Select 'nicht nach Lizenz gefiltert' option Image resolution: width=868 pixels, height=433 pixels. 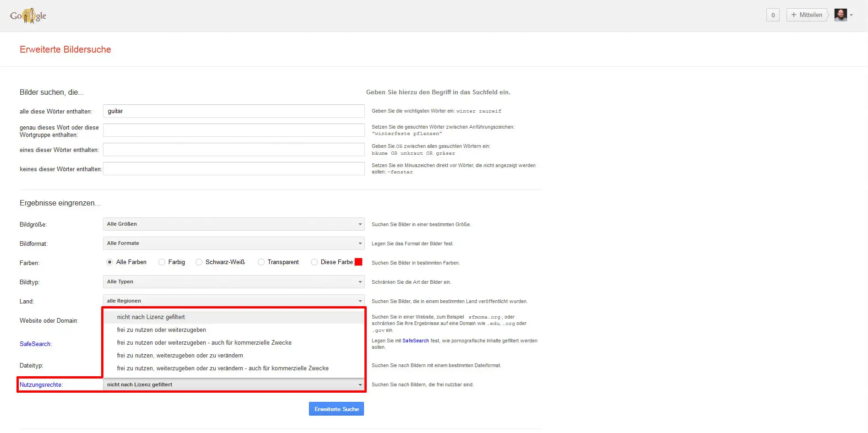(x=151, y=317)
